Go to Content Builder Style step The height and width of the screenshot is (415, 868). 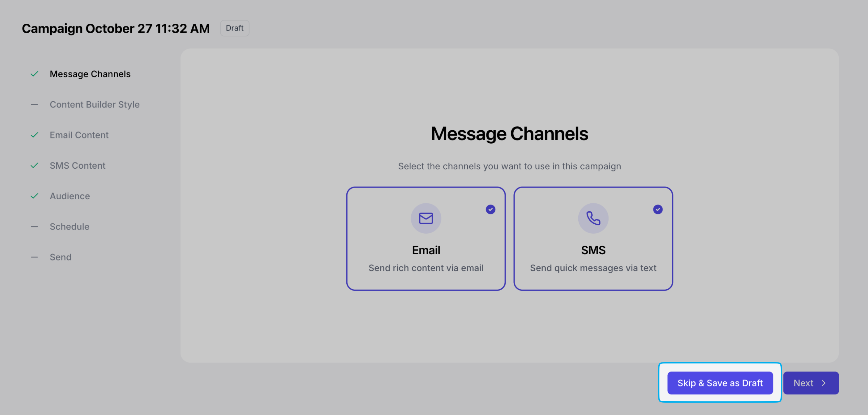coord(94,104)
